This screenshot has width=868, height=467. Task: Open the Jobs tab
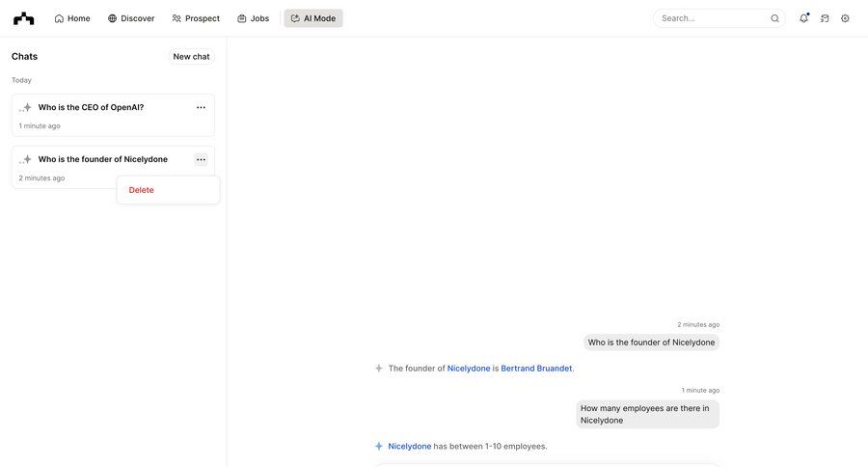coord(253,18)
